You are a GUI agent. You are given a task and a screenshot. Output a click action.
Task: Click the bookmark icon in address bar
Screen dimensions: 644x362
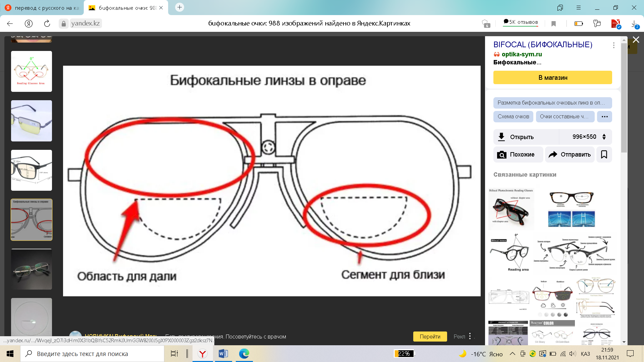tap(553, 23)
